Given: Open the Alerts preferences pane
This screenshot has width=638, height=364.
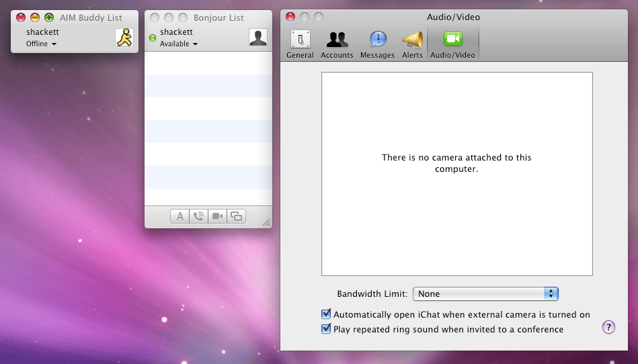Looking at the screenshot, I should tap(412, 44).
